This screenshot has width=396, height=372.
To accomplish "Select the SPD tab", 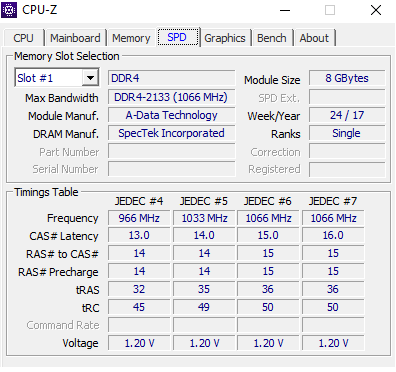I will [177, 37].
